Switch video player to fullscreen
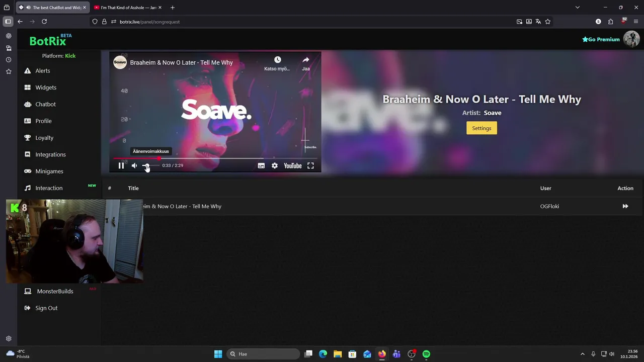The height and width of the screenshot is (362, 644). [310, 165]
